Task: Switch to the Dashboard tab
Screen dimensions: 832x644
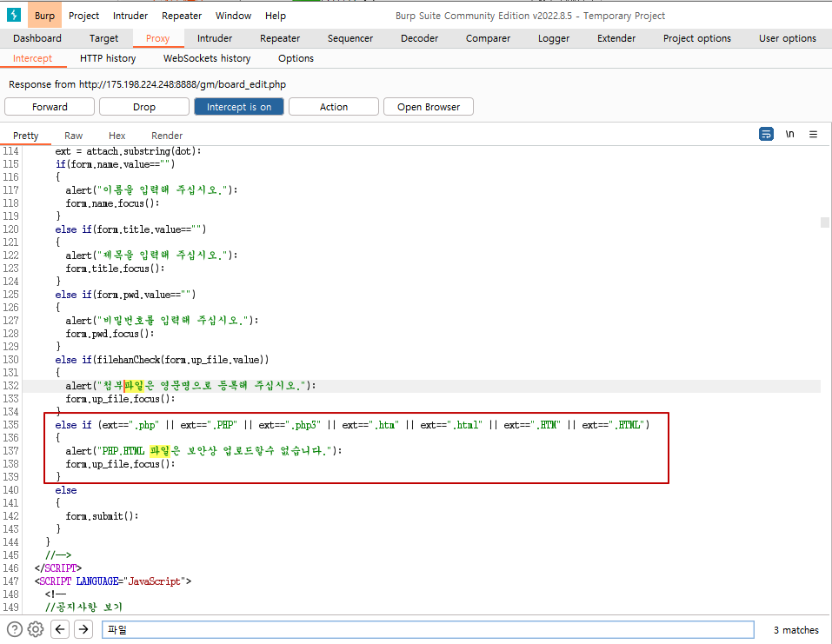Action: [37, 38]
